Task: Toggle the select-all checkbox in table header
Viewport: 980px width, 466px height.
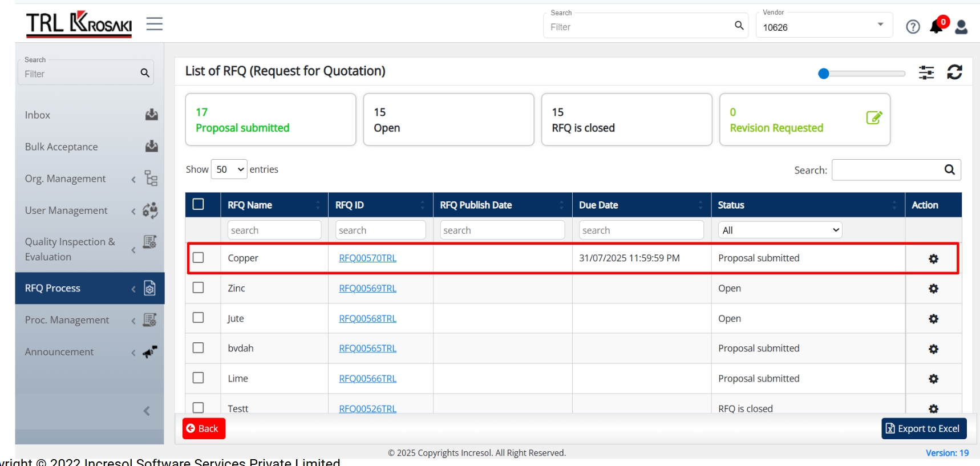Action: (198, 204)
